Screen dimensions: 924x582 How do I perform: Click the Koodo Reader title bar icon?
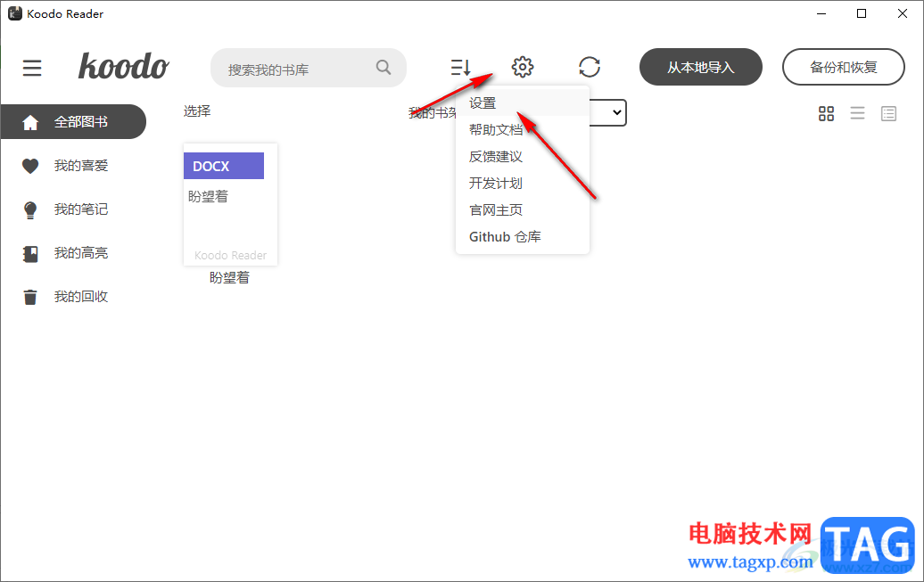[15, 13]
